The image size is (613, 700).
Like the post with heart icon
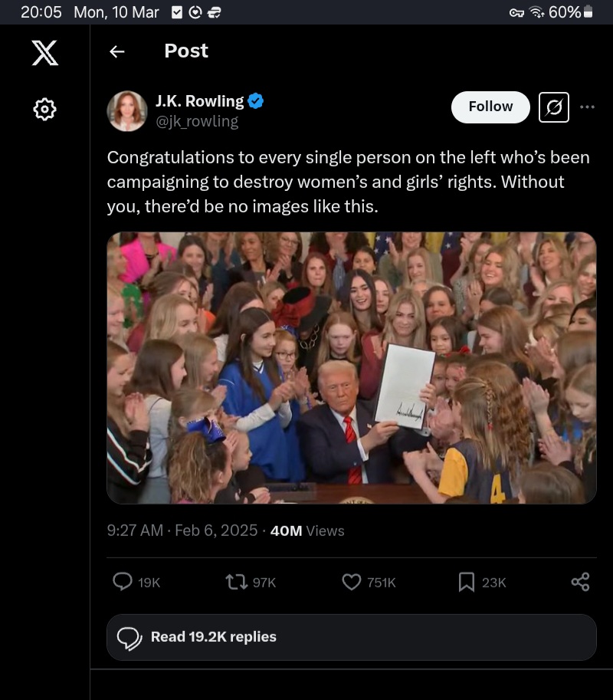[x=351, y=582]
